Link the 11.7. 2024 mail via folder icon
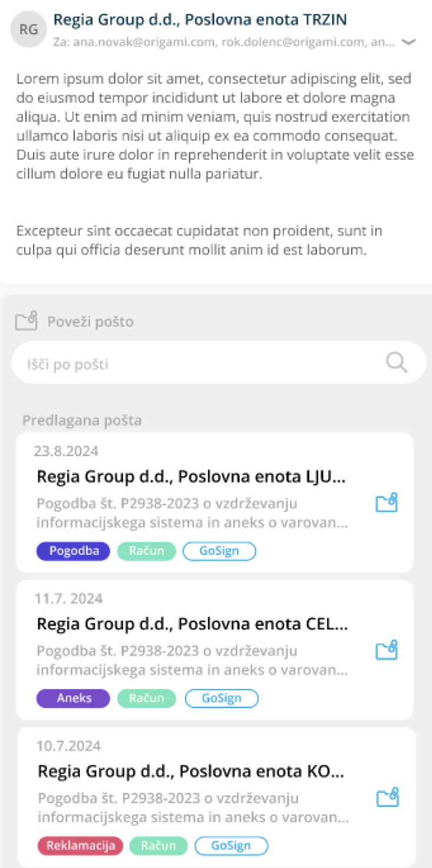432x868 pixels. coord(387,650)
